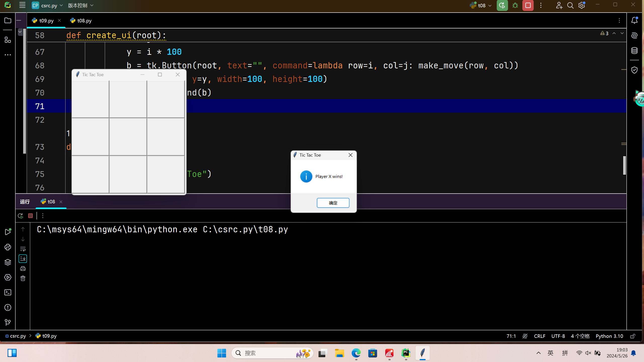Toggle soft-wrap in run console

[23, 249]
